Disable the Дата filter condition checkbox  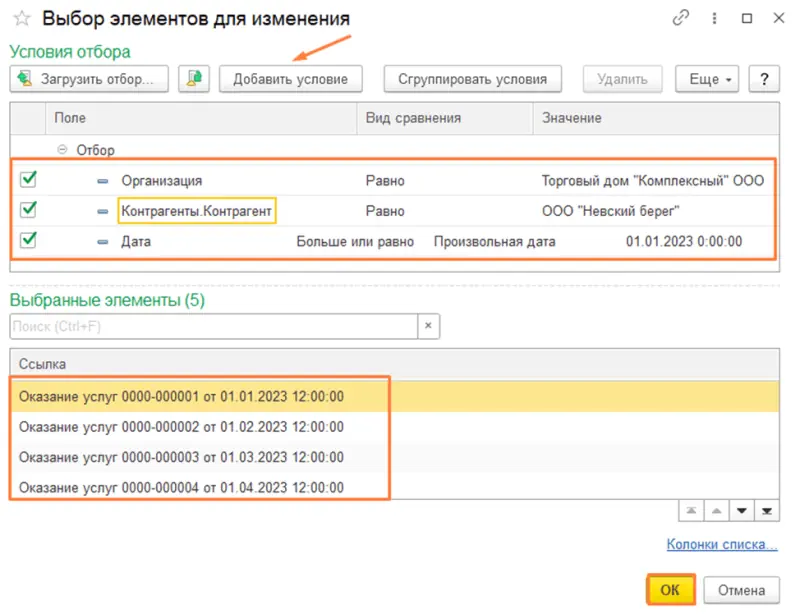point(29,241)
